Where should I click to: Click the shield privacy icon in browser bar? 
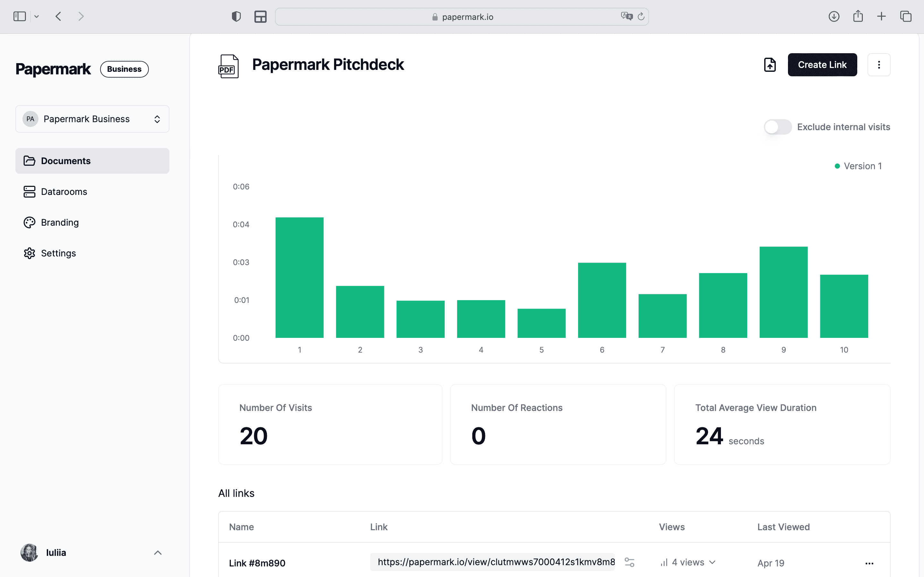coord(236,17)
